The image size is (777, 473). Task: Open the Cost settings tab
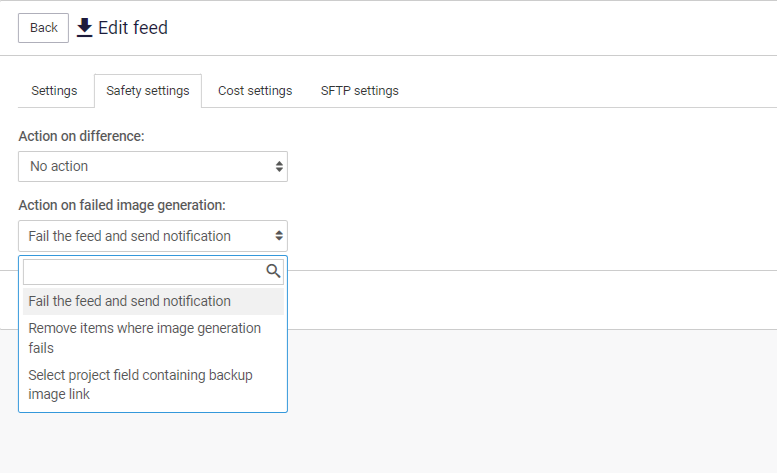click(x=255, y=91)
